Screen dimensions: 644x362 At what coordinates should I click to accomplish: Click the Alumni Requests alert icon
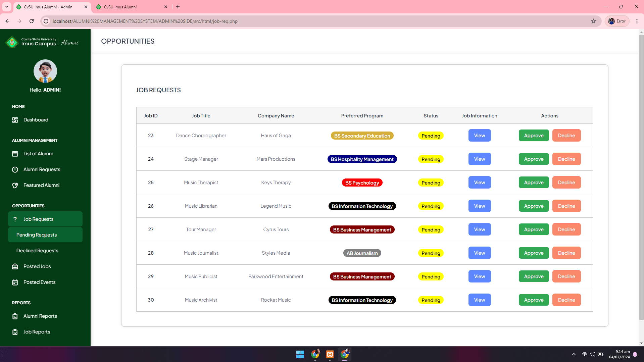coord(15,169)
